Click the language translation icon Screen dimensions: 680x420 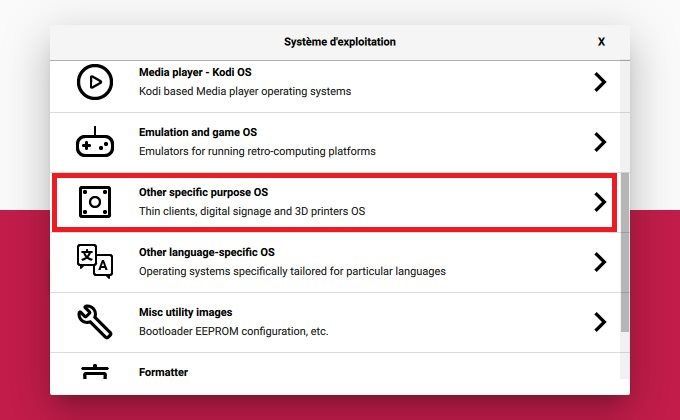(x=95, y=262)
